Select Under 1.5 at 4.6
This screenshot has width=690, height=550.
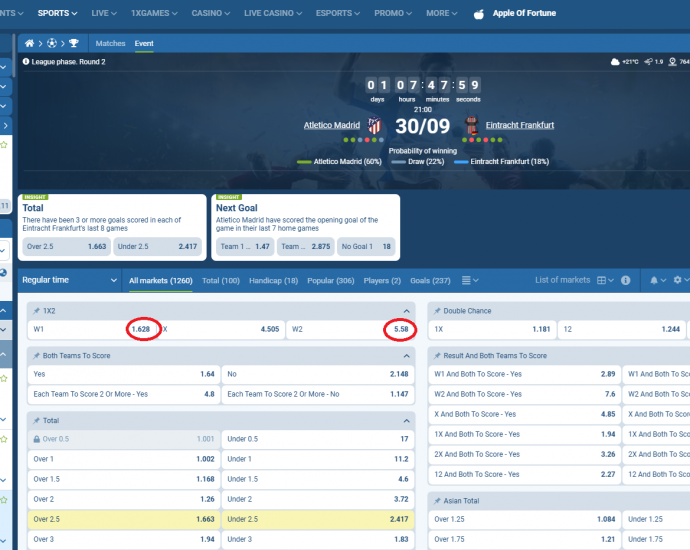(x=318, y=479)
